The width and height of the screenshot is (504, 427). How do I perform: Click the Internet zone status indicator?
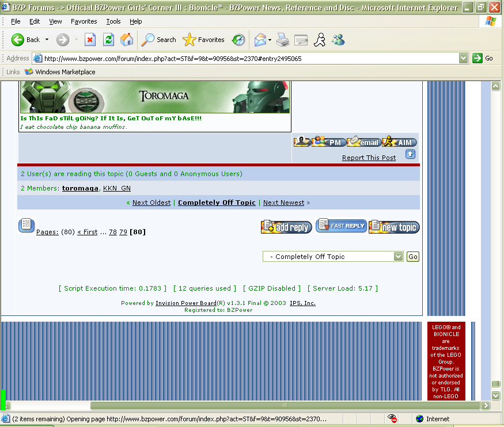pyautogui.click(x=433, y=418)
